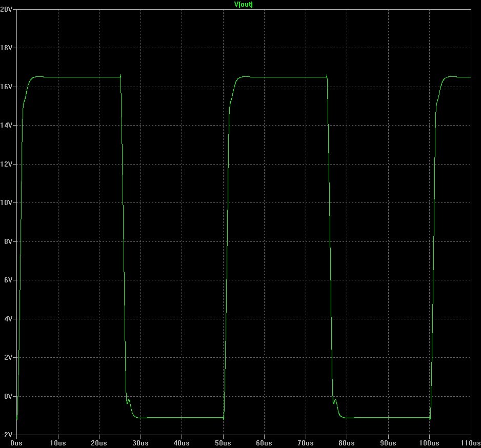Click the 6V vertical axis label

click(8, 280)
